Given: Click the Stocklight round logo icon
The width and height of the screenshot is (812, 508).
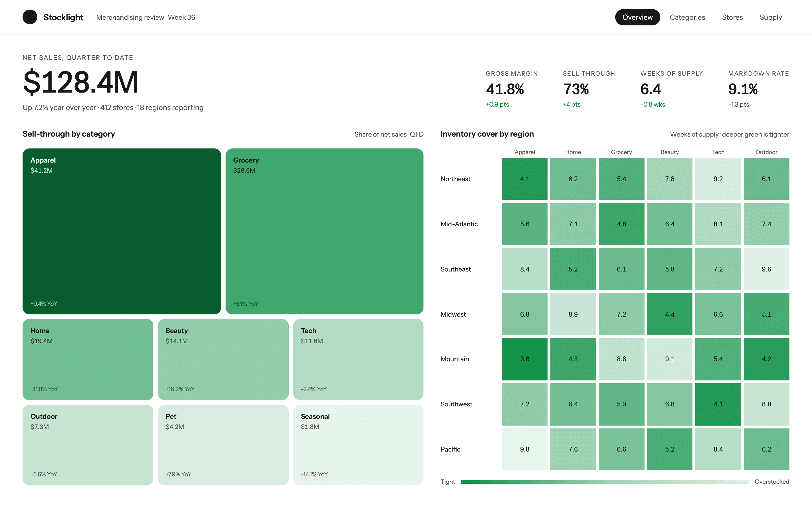Looking at the screenshot, I should pos(30,17).
